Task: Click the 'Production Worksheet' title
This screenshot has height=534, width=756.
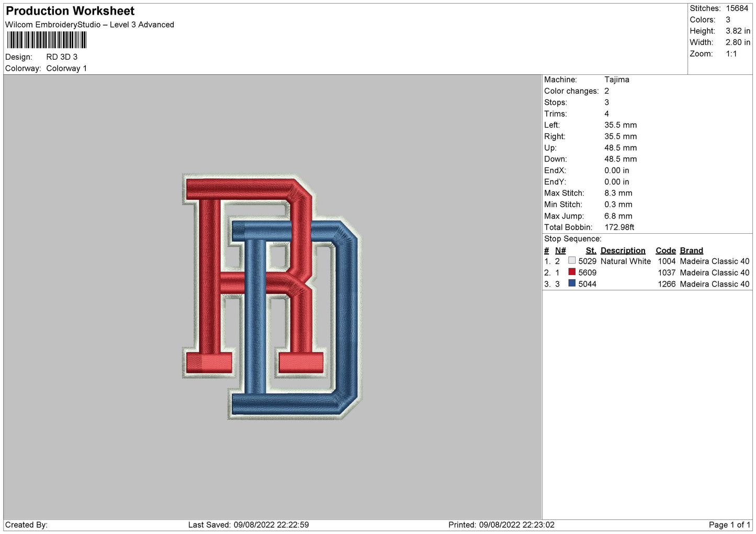Action: [70, 11]
